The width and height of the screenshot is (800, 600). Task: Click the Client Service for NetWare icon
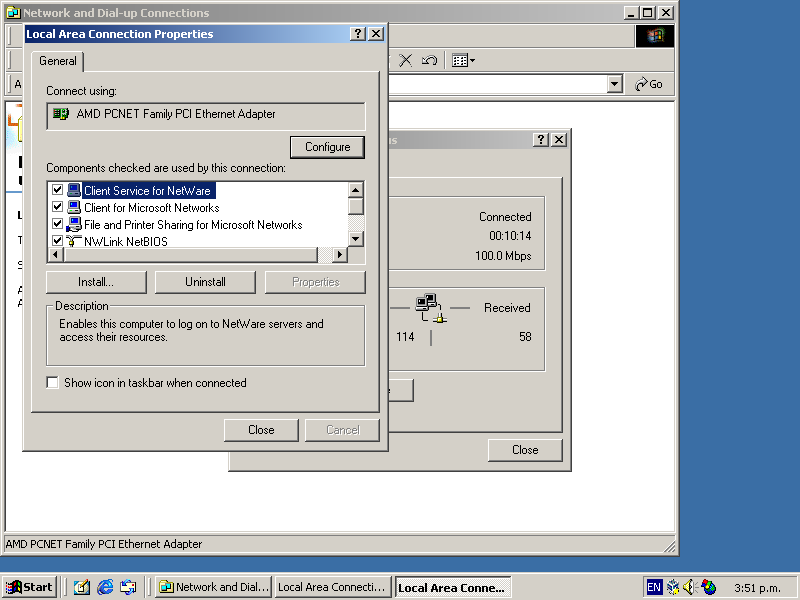(x=74, y=190)
